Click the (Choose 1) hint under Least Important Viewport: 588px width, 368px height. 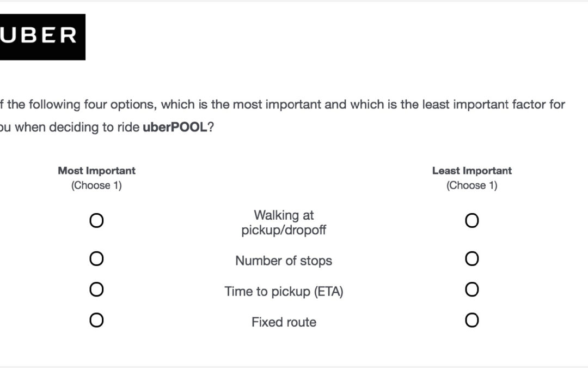pyautogui.click(x=471, y=185)
